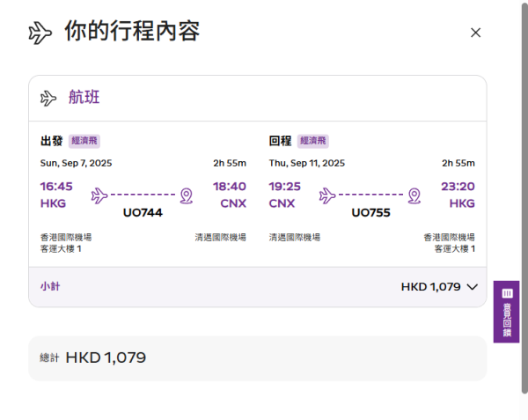Click the date Sun, Sep 7, 2025
The height and width of the screenshot is (420, 528).
pos(76,163)
